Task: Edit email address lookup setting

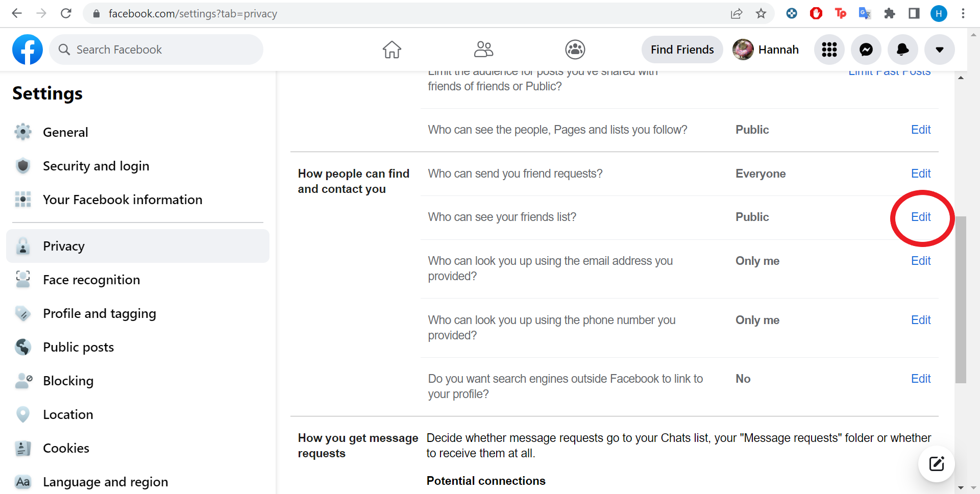Action: pyautogui.click(x=921, y=261)
